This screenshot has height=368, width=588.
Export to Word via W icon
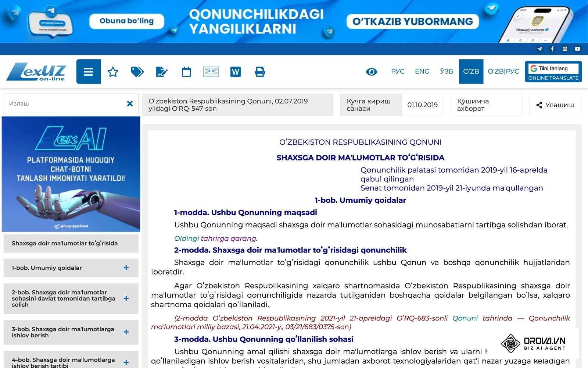tap(236, 72)
